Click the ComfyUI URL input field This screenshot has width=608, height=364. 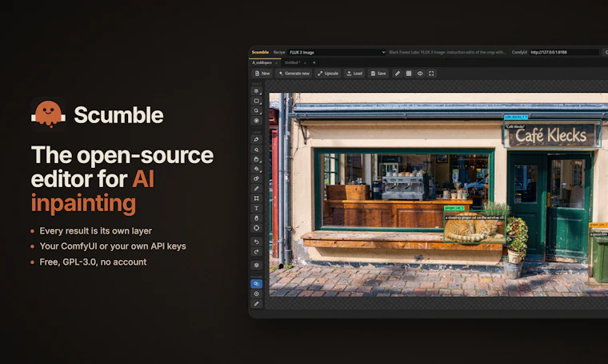click(x=564, y=52)
